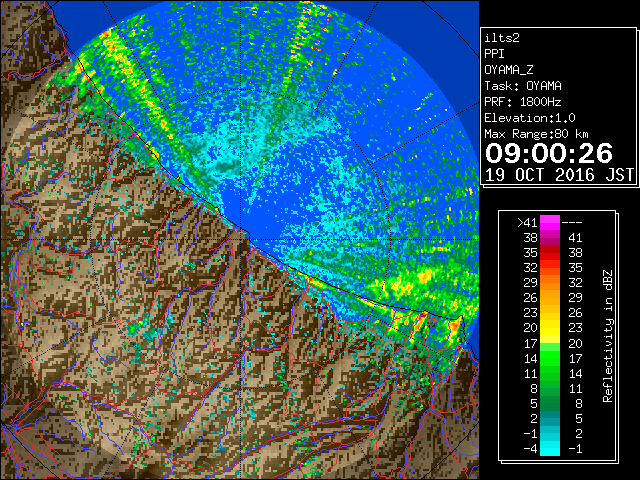This screenshot has height=480, width=640.
Task: Select the date "19 OCT 2016 JST"
Action: click(x=559, y=175)
